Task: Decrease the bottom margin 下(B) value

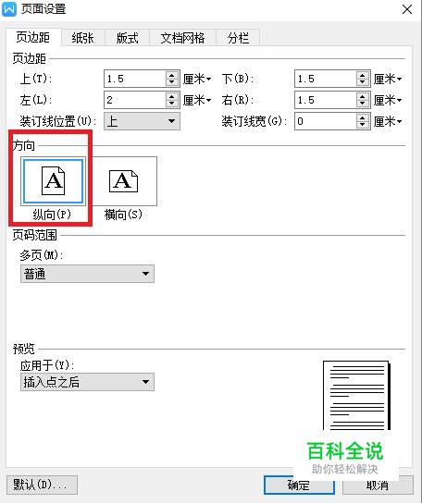Action: 363,82
